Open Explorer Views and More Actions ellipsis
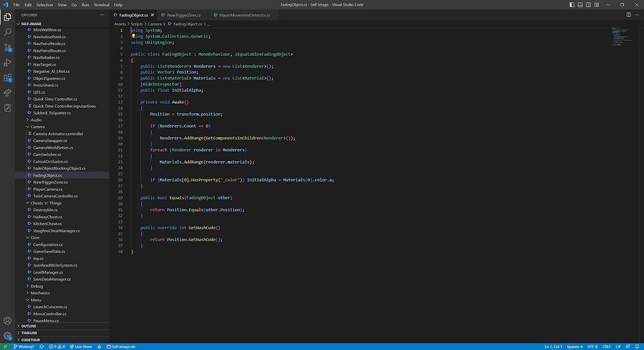Image resolution: width=644 pixels, height=350 pixels. tap(102, 15)
